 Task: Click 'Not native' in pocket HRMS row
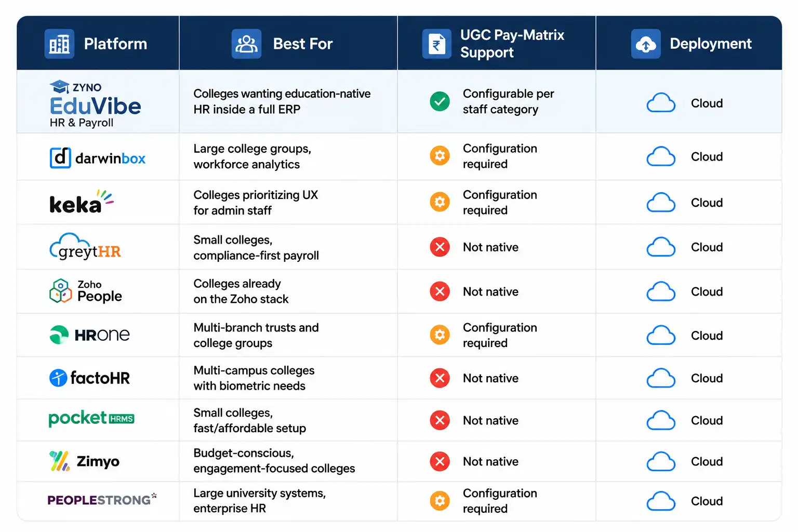tap(490, 420)
